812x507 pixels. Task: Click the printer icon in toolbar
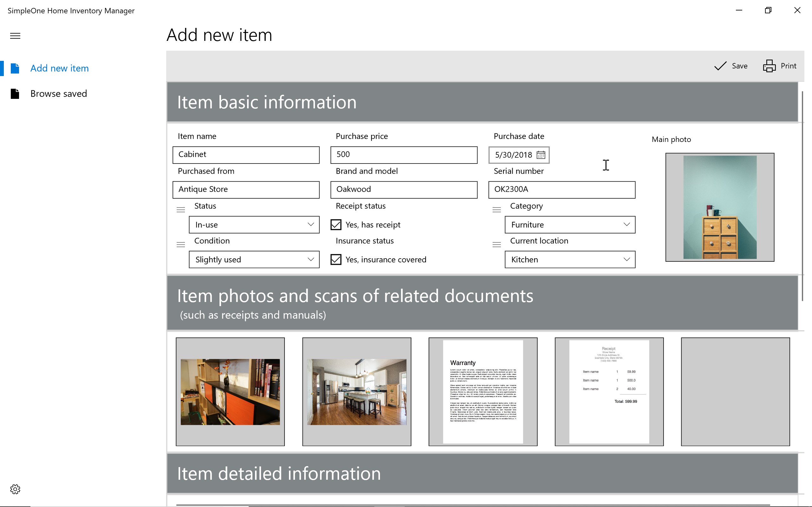(x=769, y=66)
